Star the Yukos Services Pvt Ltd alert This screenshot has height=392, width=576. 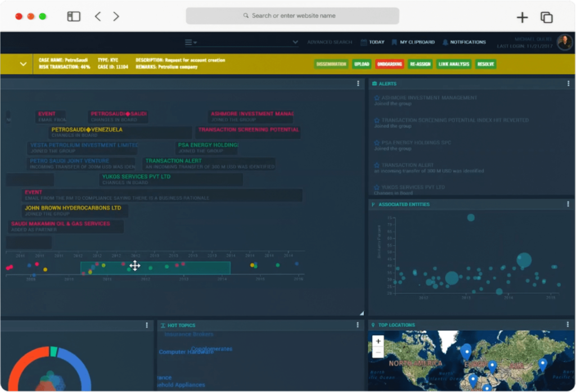[376, 187]
